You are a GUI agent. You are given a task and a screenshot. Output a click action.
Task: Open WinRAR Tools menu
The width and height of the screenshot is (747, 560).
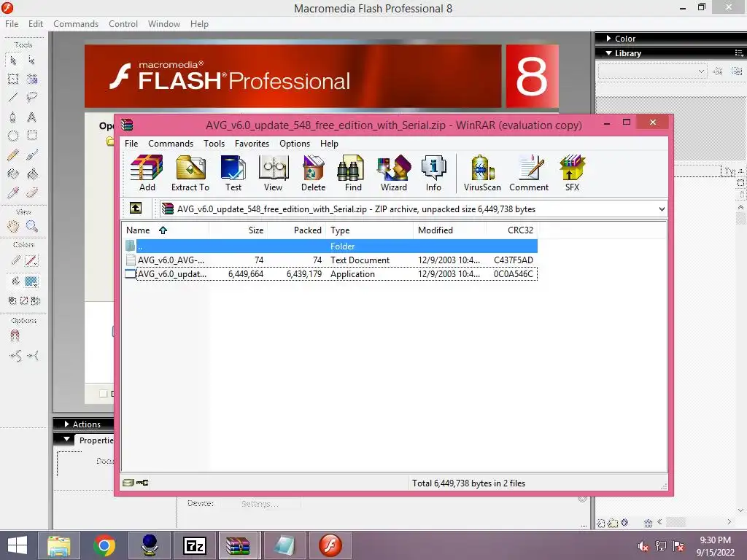click(214, 144)
